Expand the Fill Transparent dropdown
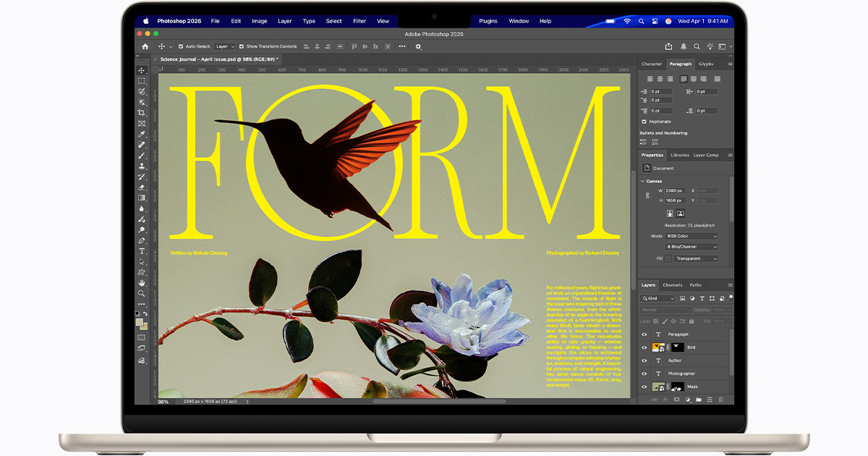Image resolution: width=868 pixels, height=456 pixels. (x=697, y=258)
